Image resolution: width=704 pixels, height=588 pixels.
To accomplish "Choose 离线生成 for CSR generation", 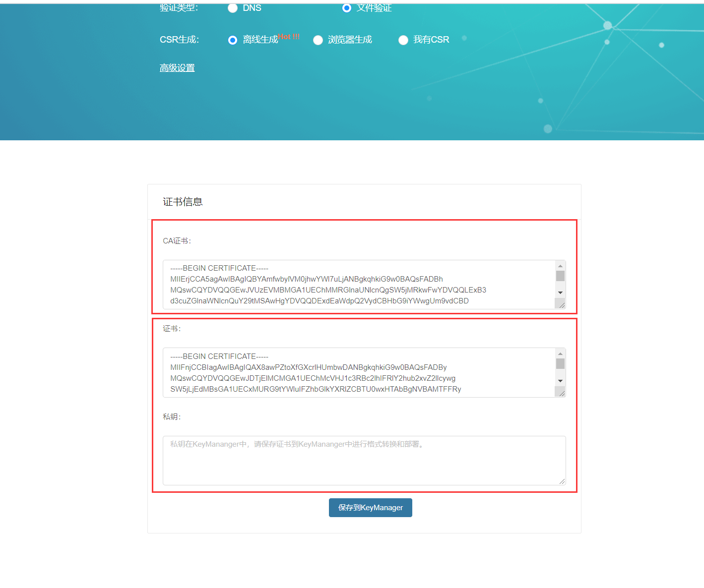I will click(x=233, y=40).
